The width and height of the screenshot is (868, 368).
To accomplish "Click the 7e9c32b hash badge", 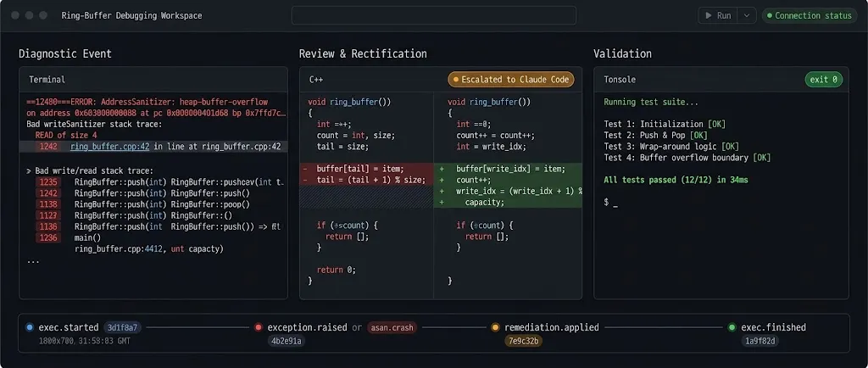I will pyautogui.click(x=523, y=341).
